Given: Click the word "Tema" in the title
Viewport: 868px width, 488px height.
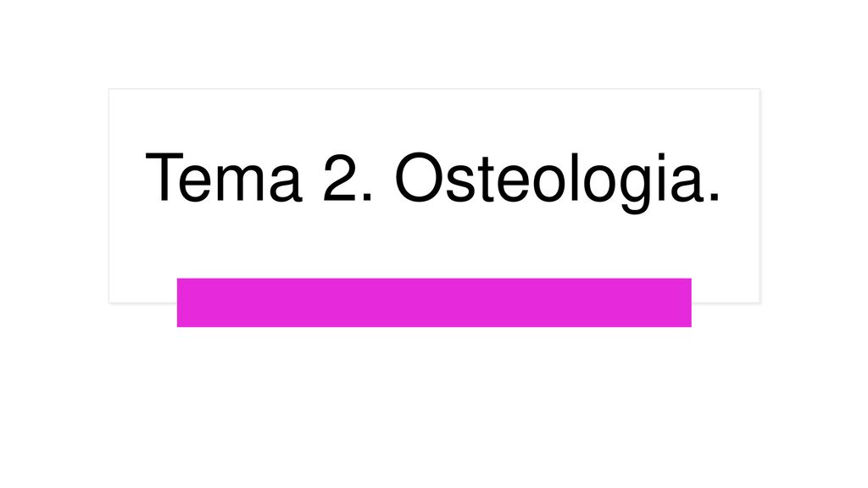Looking at the screenshot, I should pos(224,178).
